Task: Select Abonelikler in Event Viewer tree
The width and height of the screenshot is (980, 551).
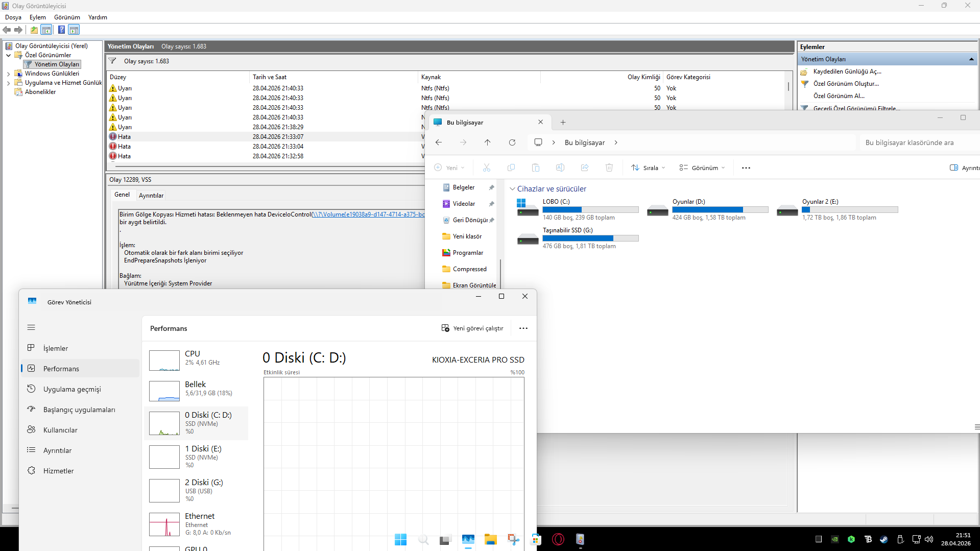Action: (40, 92)
